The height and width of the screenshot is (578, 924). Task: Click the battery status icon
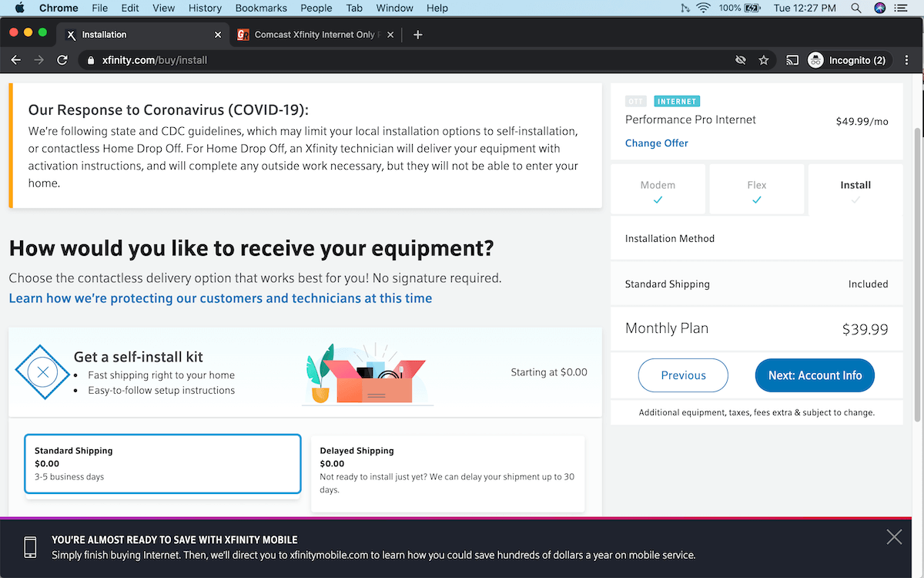point(752,8)
